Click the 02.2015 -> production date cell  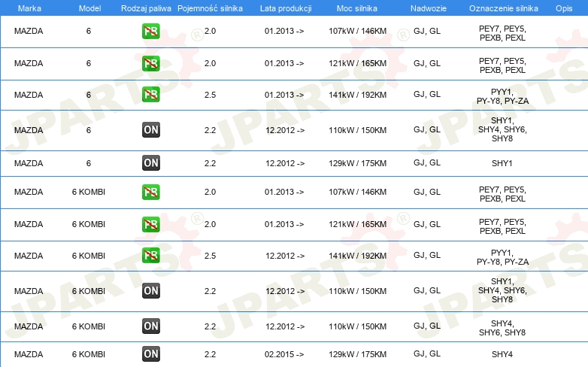point(284,354)
